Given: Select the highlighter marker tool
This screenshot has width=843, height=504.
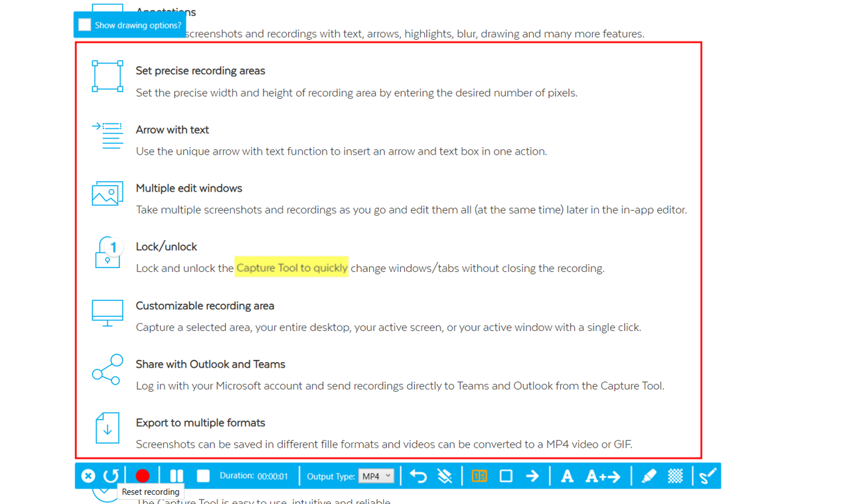Looking at the screenshot, I should tap(649, 475).
